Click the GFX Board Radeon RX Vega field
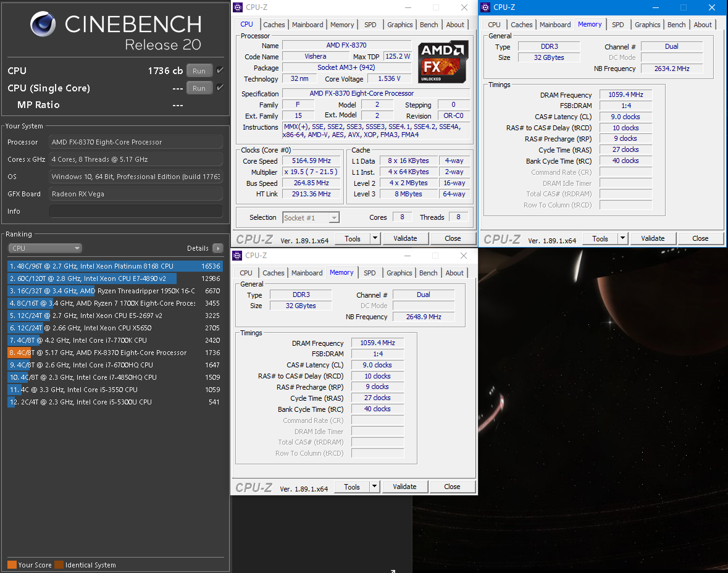Screen dimensions: 728x573 [x=136, y=194]
